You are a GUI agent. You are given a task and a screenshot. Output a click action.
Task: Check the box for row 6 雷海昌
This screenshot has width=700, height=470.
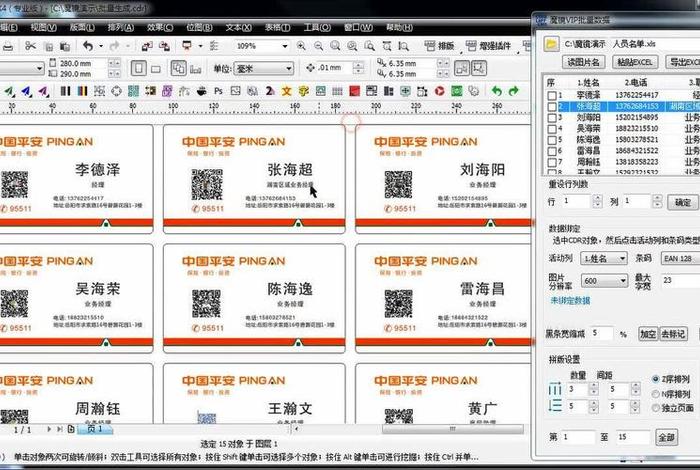click(x=552, y=151)
